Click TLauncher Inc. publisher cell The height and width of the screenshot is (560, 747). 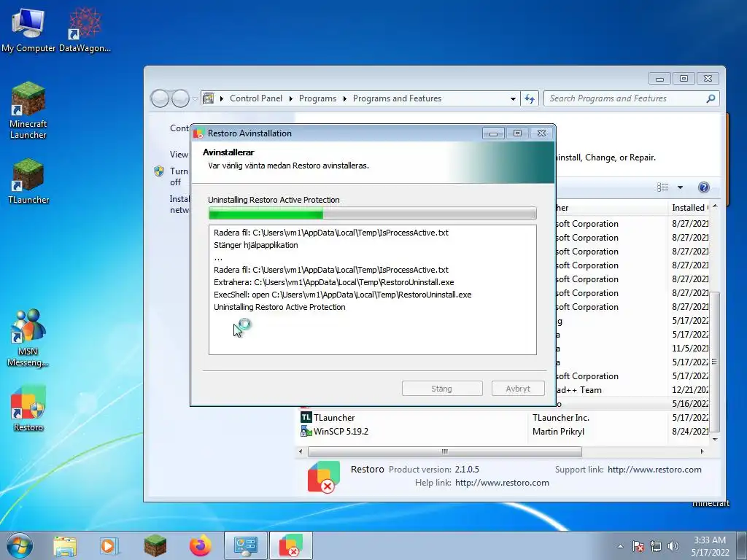click(x=561, y=418)
